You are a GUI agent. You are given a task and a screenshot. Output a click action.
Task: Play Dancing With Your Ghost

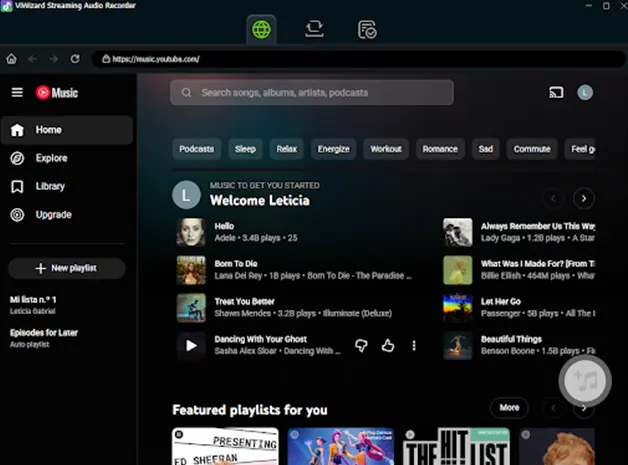pos(191,345)
